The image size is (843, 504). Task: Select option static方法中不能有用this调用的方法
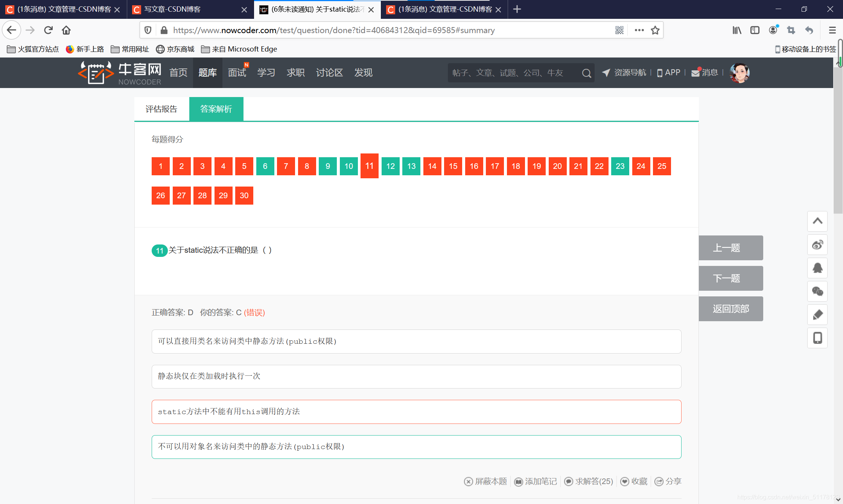pyautogui.click(x=417, y=412)
